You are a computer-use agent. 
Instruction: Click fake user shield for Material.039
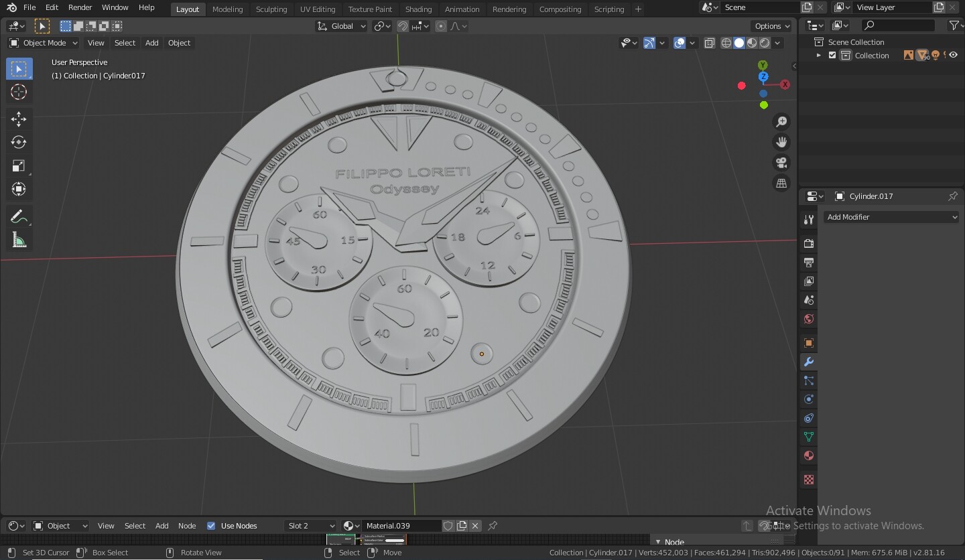[448, 526]
